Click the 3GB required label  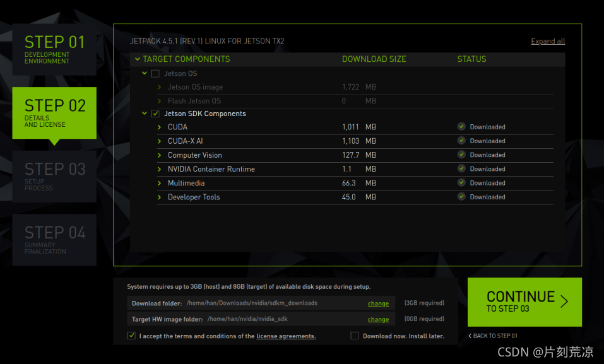coord(424,303)
